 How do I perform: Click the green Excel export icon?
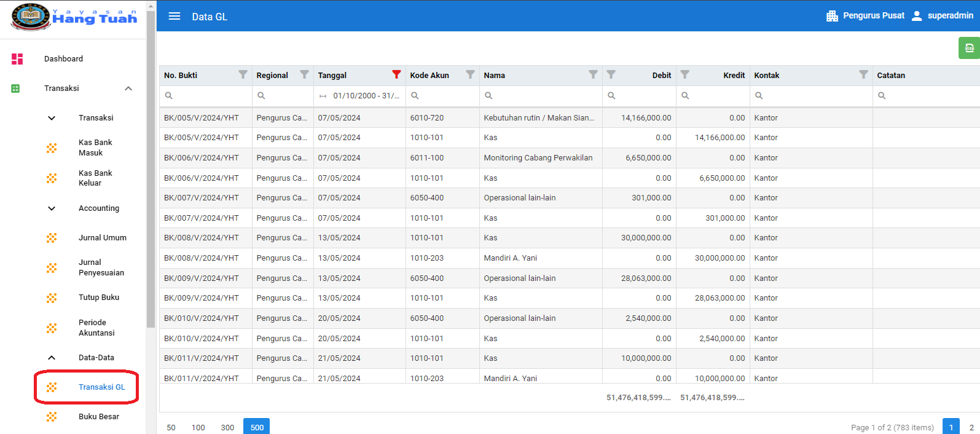(x=969, y=48)
